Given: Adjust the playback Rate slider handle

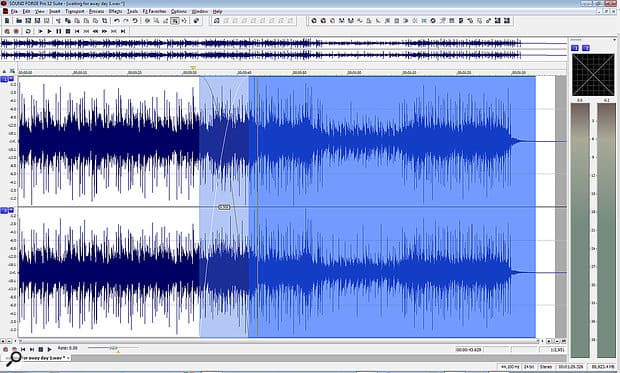Looking at the screenshot, I should point(113,348).
